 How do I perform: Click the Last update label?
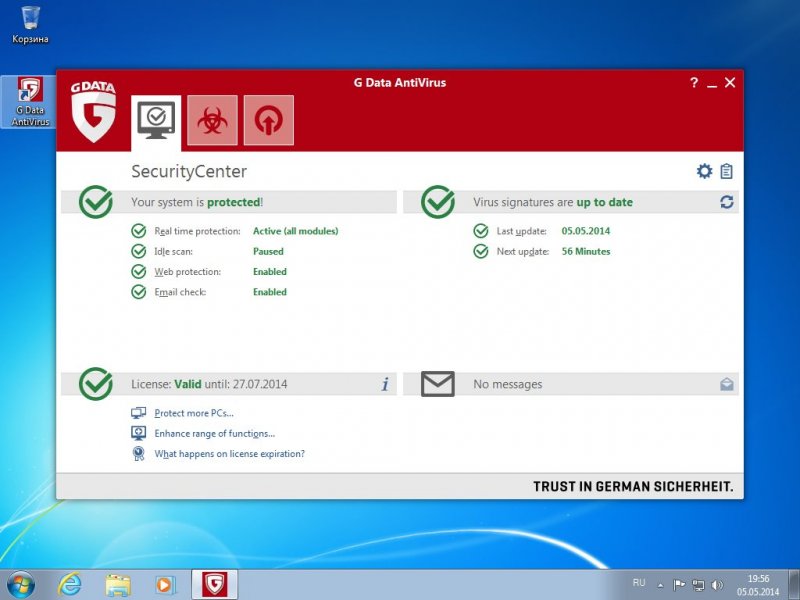[x=521, y=231]
